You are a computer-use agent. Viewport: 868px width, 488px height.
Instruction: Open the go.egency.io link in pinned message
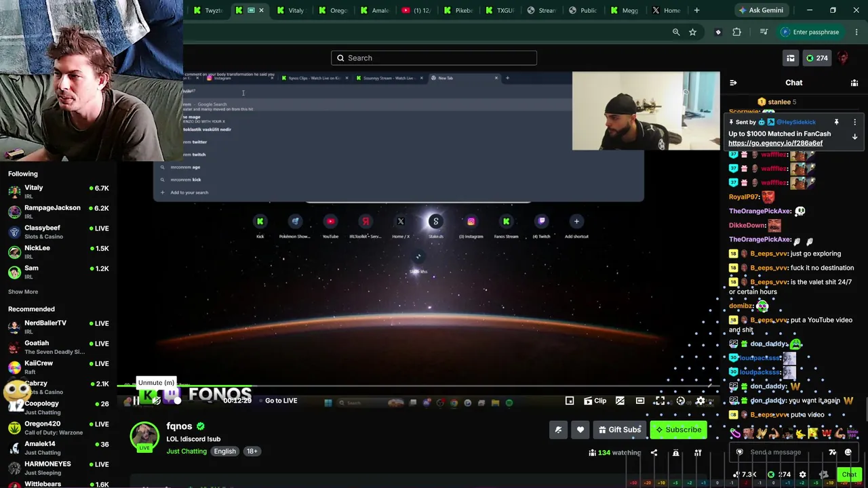tap(776, 143)
